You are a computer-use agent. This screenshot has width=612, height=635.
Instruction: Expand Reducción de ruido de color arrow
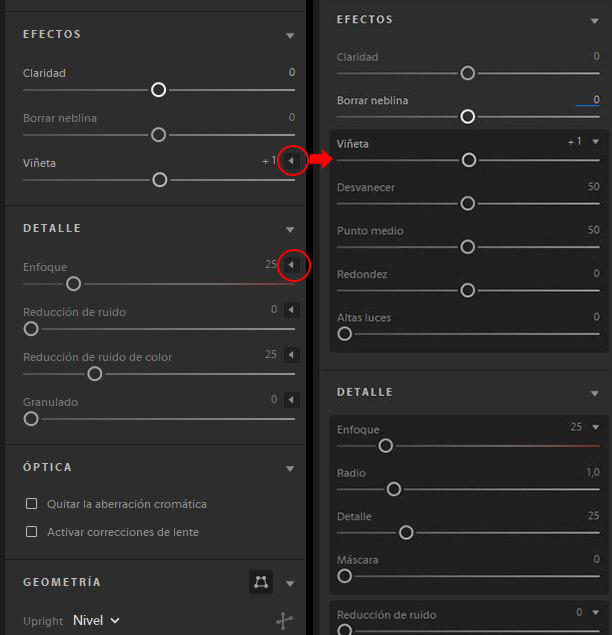pyautogui.click(x=291, y=355)
